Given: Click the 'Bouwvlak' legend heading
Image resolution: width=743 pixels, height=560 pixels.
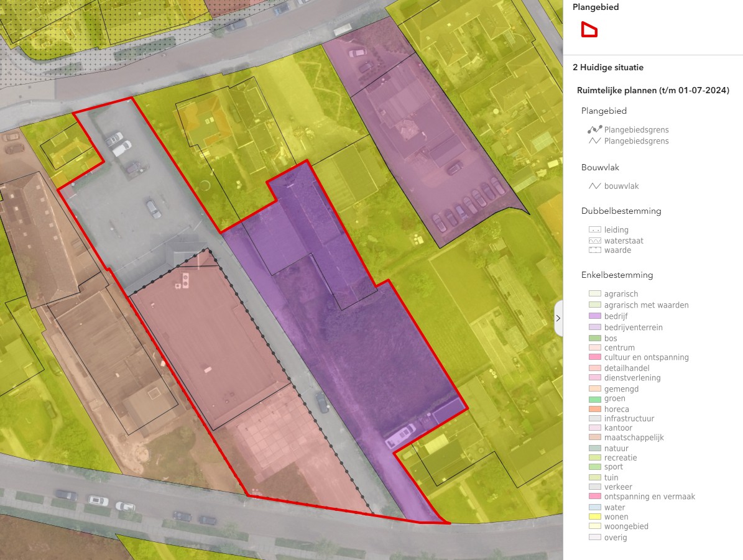Looking at the screenshot, I should [600, 167].
